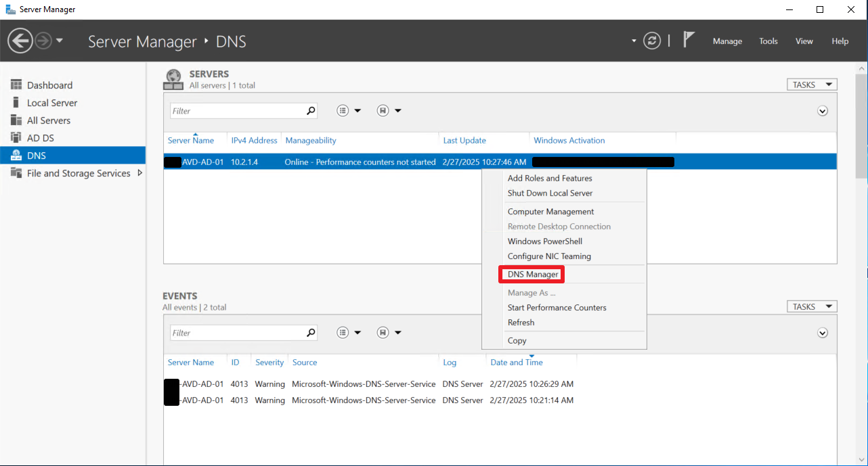Image resolution: width=868 pixels, height=466 pixels.
Task: Click the AD DS icon
Action: 16,137
